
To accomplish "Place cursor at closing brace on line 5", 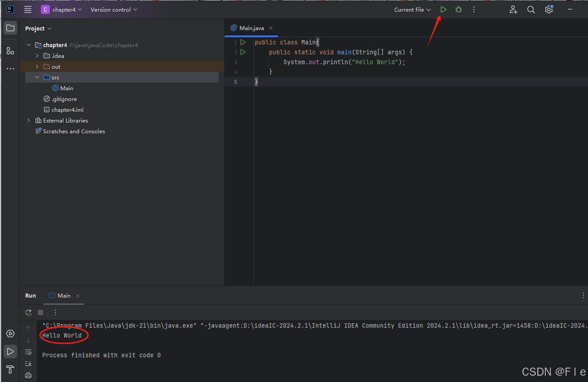I will pos(256,82).
